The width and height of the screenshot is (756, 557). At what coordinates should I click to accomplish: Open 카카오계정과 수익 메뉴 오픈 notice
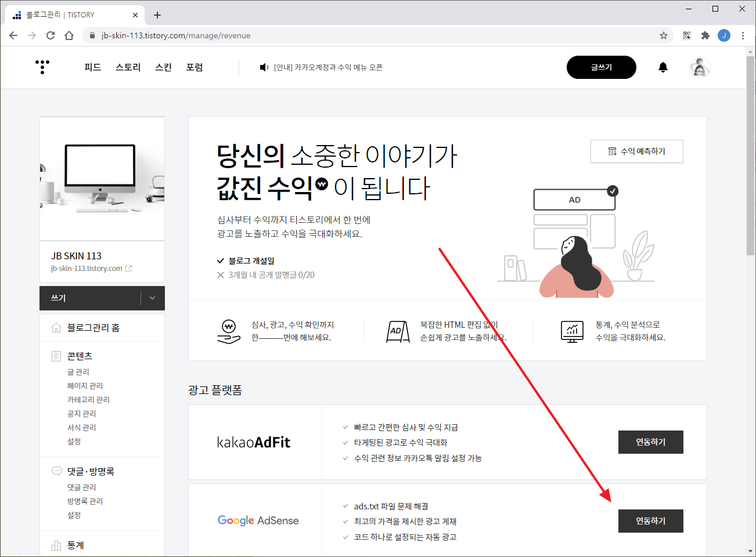click(x=328, y=67)
